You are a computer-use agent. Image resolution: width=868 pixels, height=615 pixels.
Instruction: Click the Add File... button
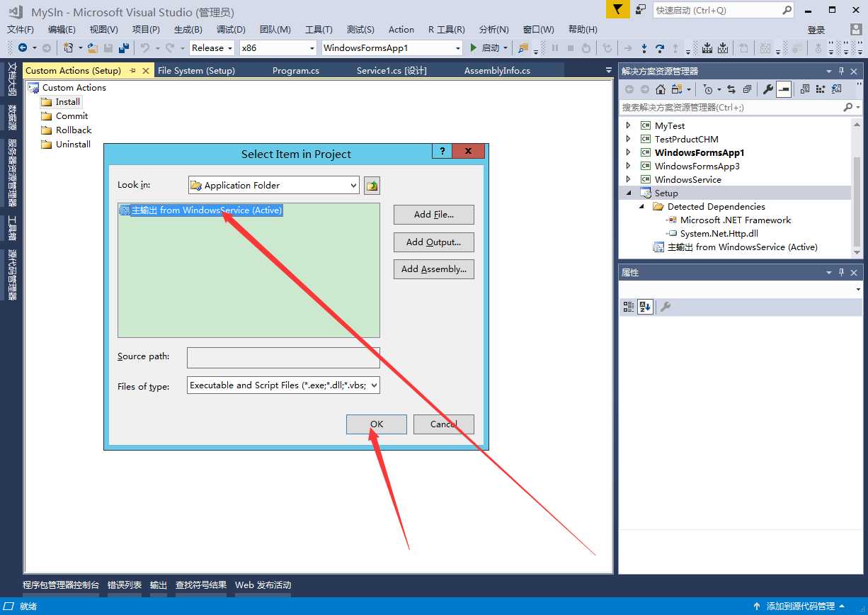point(434,215)
